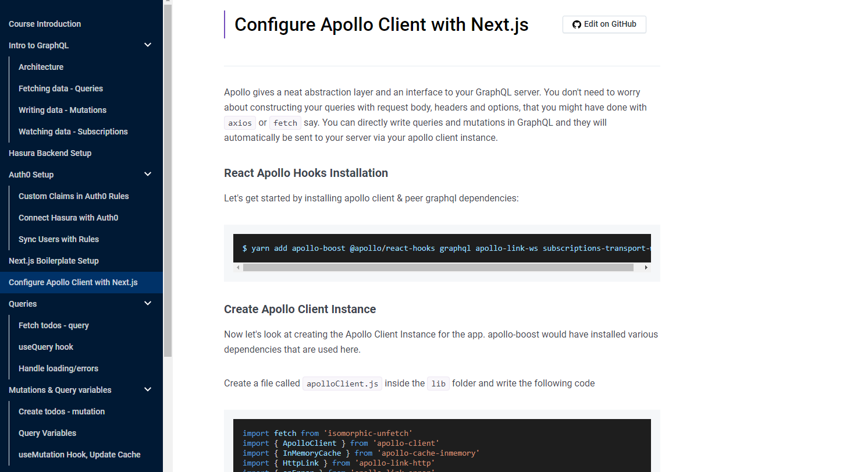This screenshot has width=868, height=472.
Task: Open Edit on GitHub button
Action: pos(604,24)
